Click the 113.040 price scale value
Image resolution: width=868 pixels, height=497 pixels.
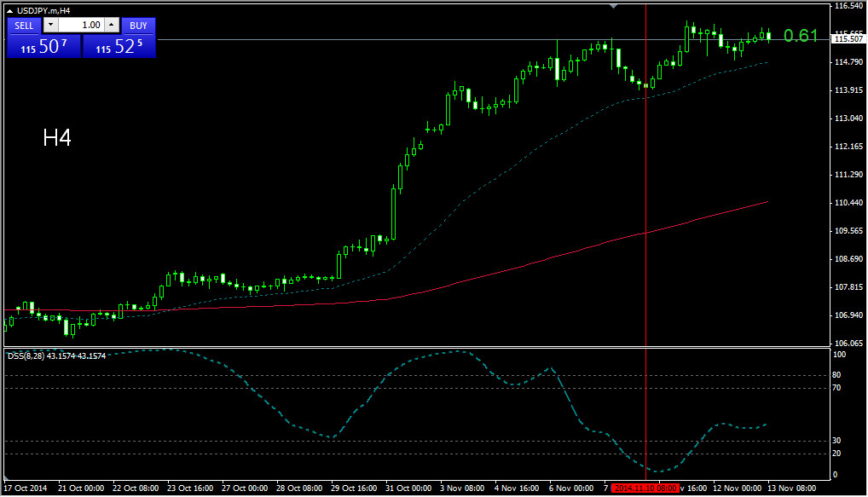(849, 118)
